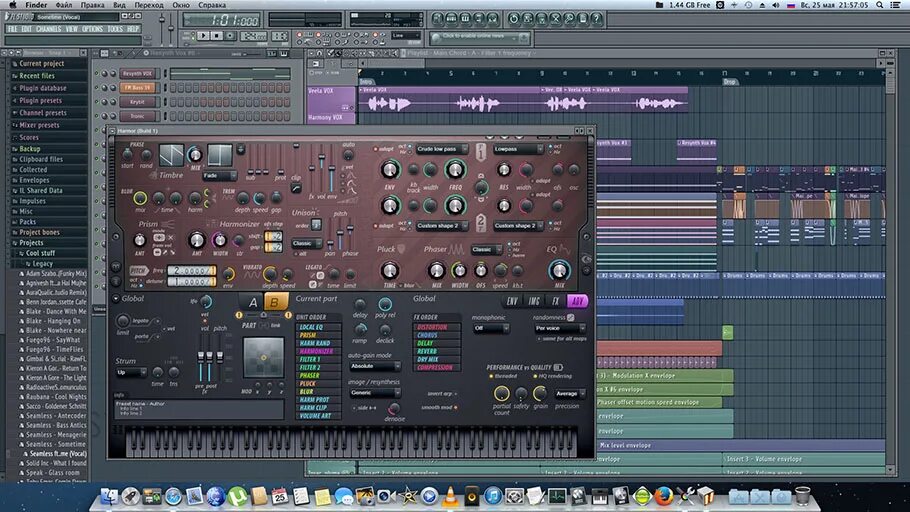Image resolution: width=910 pixels, height=512 pixels.
Task: Open the Sacco - Goldener Schnitt project
Action: [x=55, y=406]
